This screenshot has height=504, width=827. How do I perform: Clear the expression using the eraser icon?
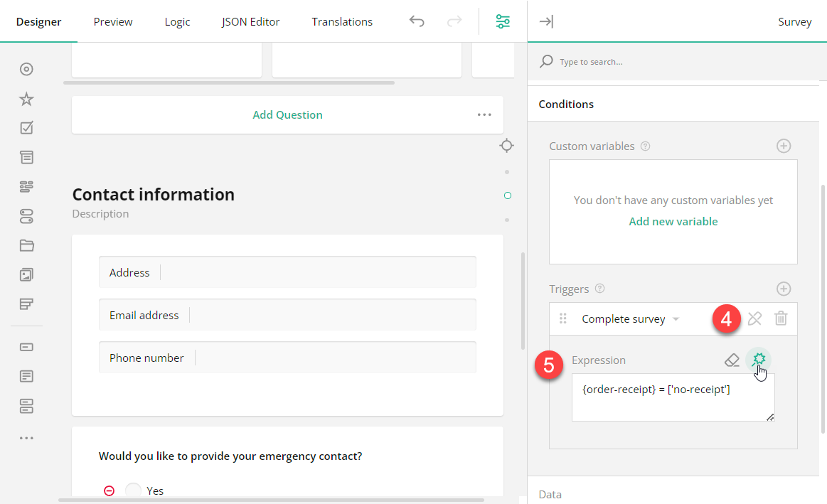pyautogui.click(x=732, y=360)
